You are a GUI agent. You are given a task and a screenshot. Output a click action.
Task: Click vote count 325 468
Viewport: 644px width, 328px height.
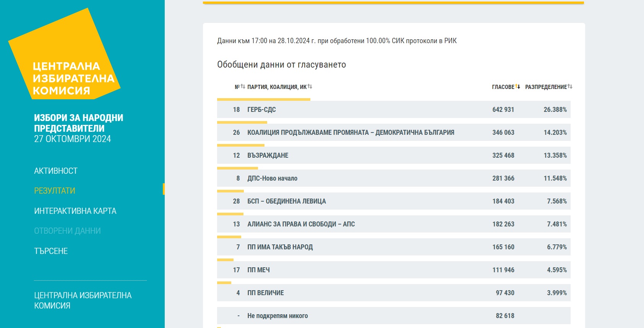[503, 155]
